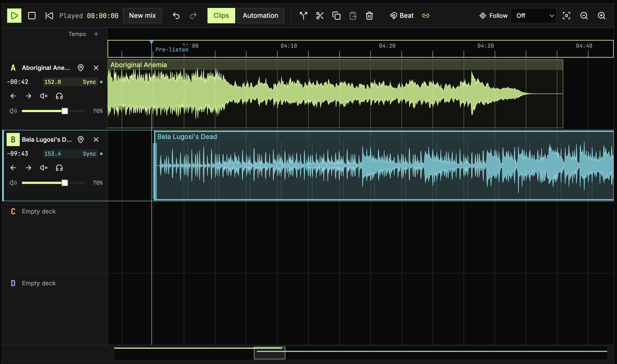Select the scissors cut tool
This screenshot has height=364, width=617.
coord(320,16)
